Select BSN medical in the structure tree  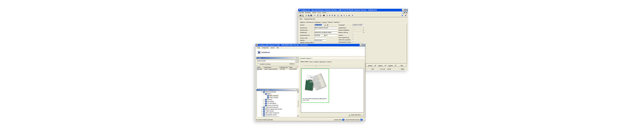click(x=271, y=101)
